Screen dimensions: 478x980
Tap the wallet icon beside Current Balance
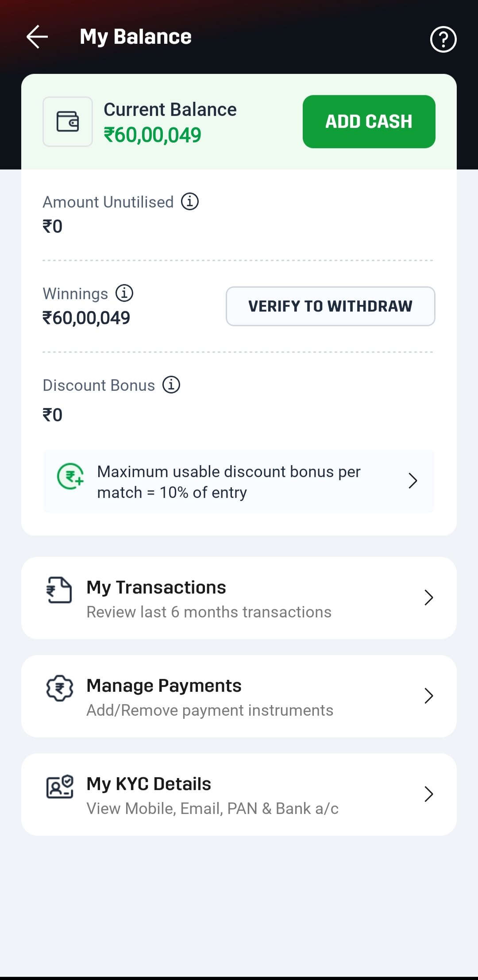68,122
